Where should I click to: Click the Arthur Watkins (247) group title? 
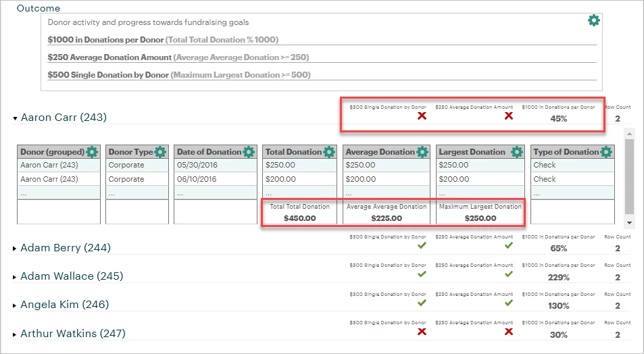coord(73,334)
